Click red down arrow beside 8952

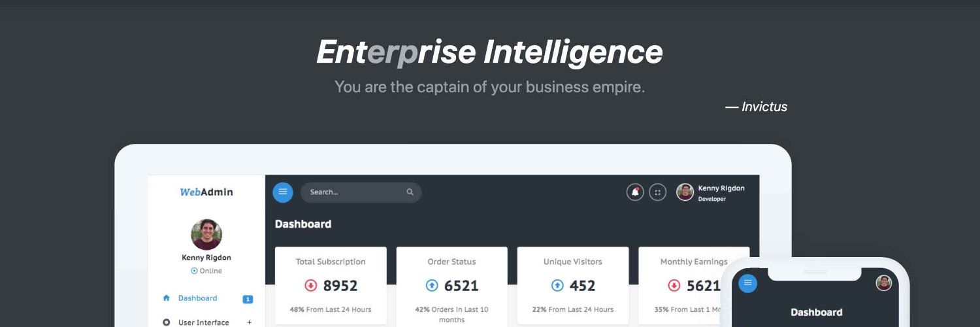pyautogui.click(x=311, y=286)
